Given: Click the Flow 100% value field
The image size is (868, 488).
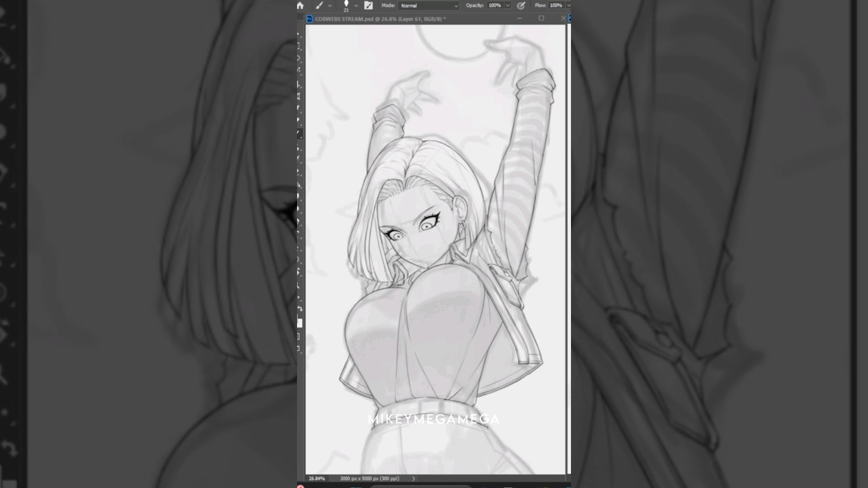Looking at the screenshot, I should click(555, 5).
